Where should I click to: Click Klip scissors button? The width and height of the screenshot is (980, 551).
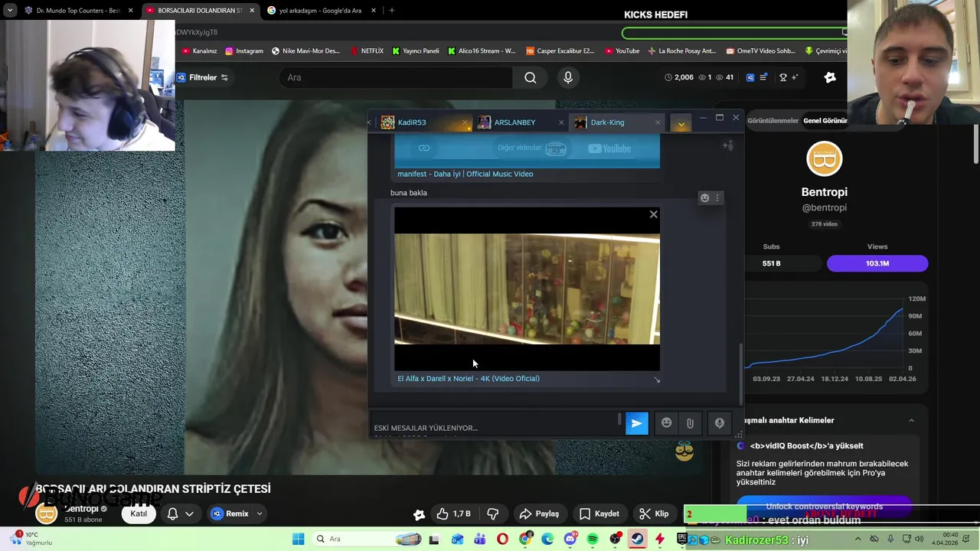tap(655, 514)
